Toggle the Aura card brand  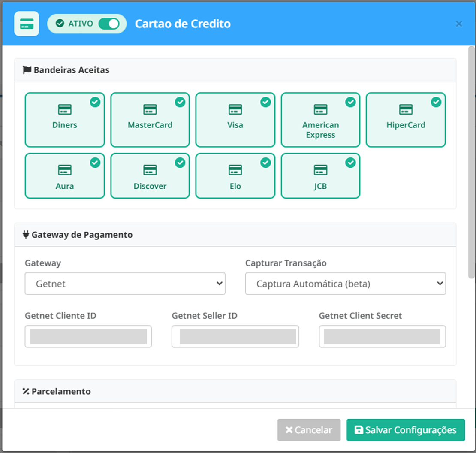pyautogui.click(x=65, y=176)
